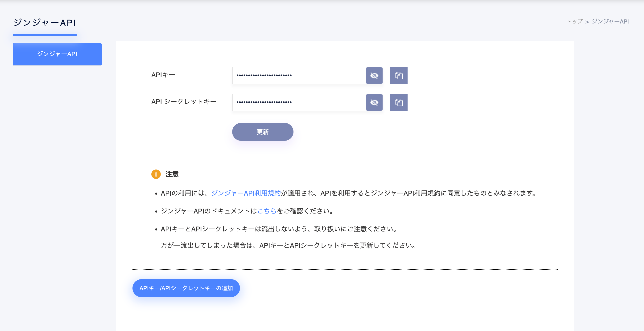Go to トップ in the breadcrumb

point(574,21)
